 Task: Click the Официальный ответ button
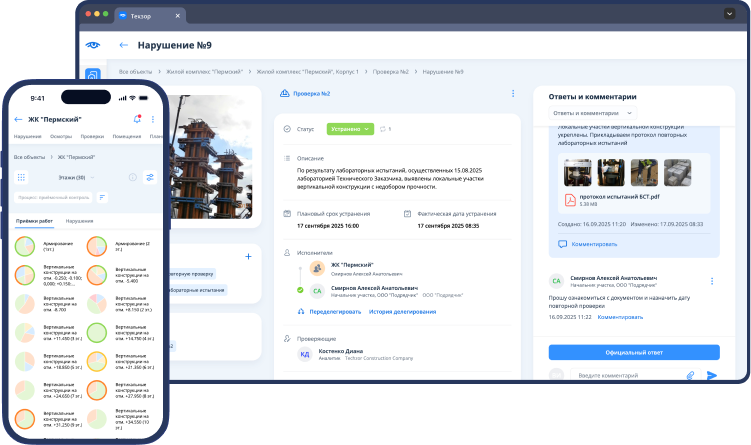634,352
